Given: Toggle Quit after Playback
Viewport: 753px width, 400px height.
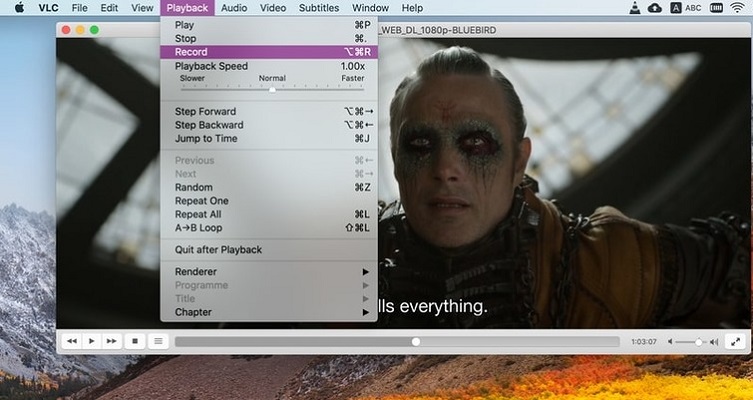Looking at the screenshot, I should coord(269,250).
